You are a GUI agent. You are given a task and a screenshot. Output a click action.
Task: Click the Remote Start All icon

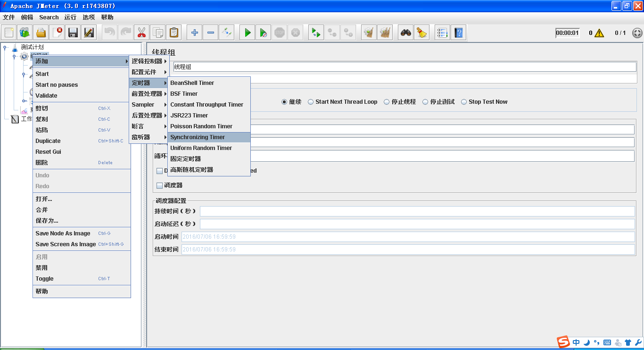click(316, 33)
